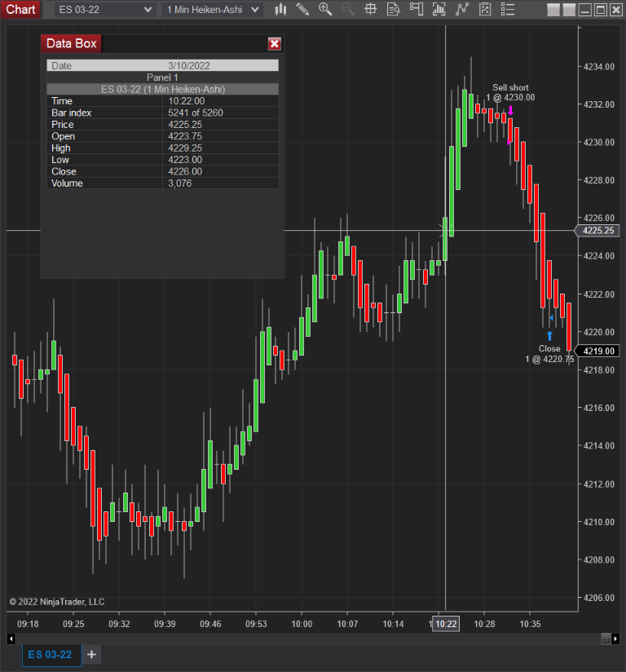Click the 09:46 time axis label

210,624
